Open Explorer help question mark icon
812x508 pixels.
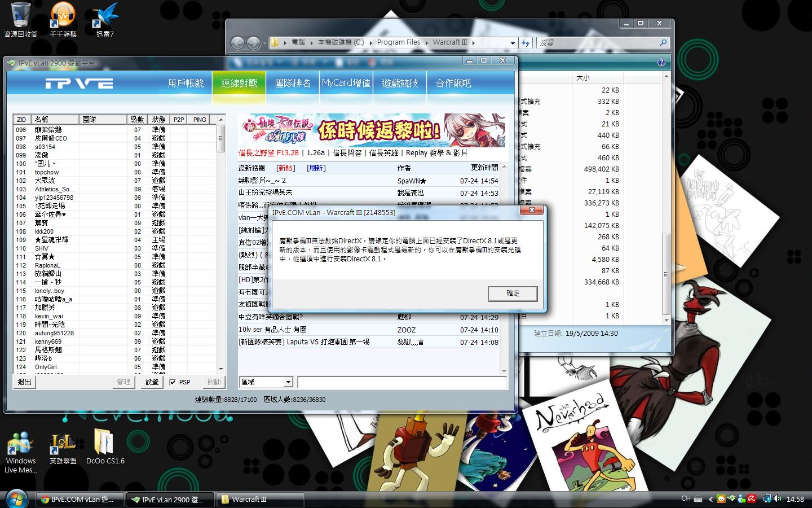click(661, 62)
